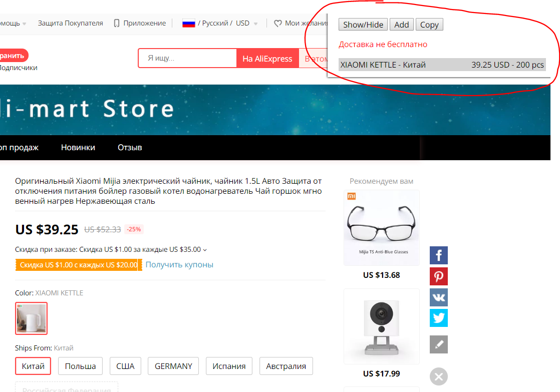This screenshot has height=392, width=560.
Task: Pin the product on Pinterest
Action: point(439,276)
